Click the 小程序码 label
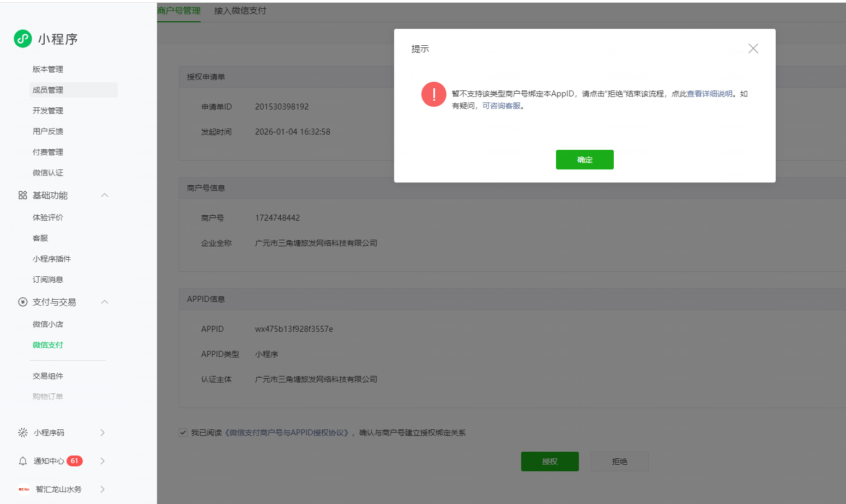The width and height of the screenshot is (846, 504). tap(49, 433)
